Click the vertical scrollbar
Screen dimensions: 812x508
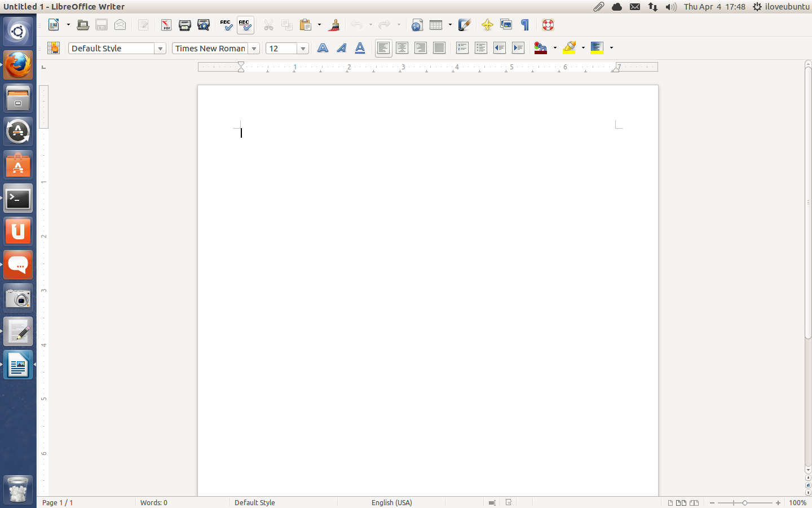(x=808, y=203)
